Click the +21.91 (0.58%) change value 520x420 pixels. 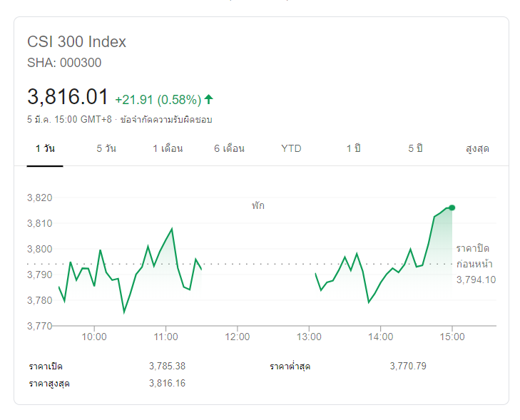[x=158, y=99]
